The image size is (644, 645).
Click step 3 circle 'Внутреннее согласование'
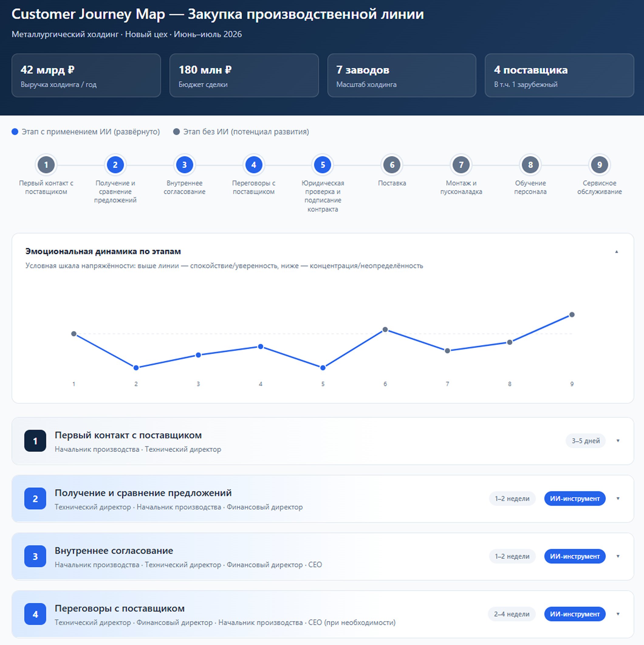click(x=184, y=164)
